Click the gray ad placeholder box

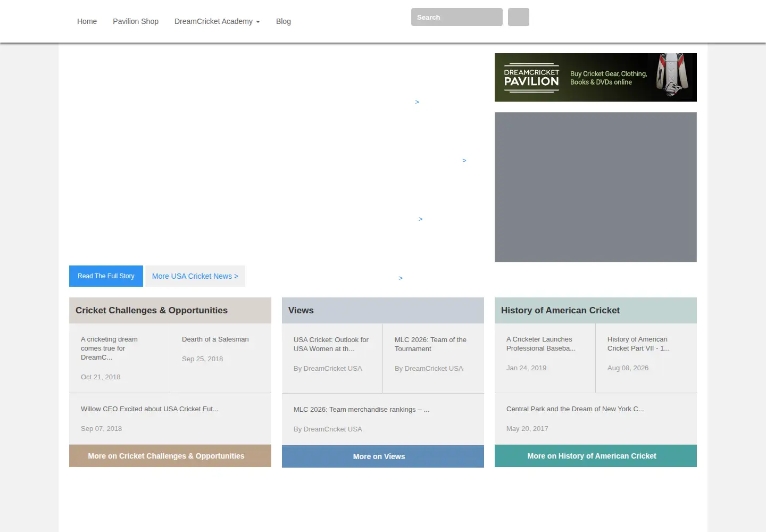(x=596, y=187)
